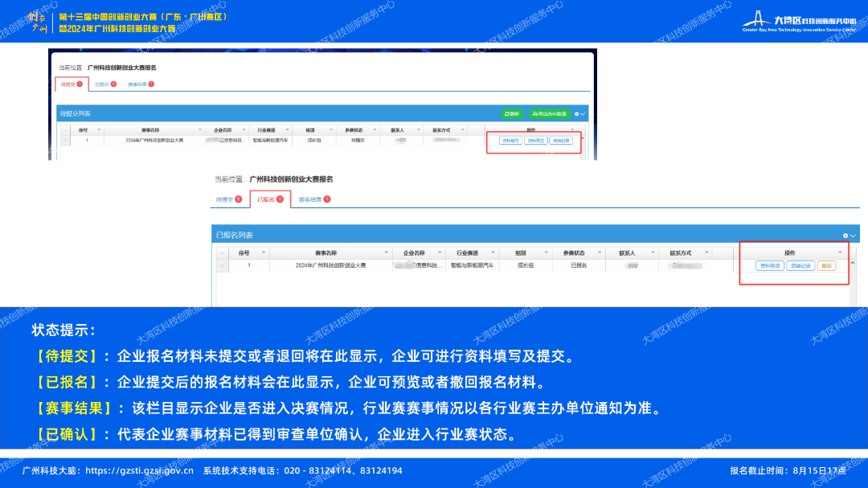Image resolution: width=868 pixels, height=488 pixels.
Task: Click the 大湾区科技创新服务中心 logo
Action: (800, 23)
